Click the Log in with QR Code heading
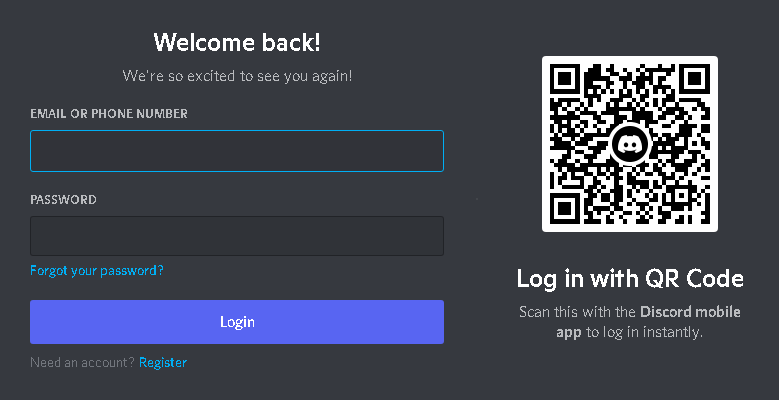This screenshot has height=400, width=779. coord(630,279)
